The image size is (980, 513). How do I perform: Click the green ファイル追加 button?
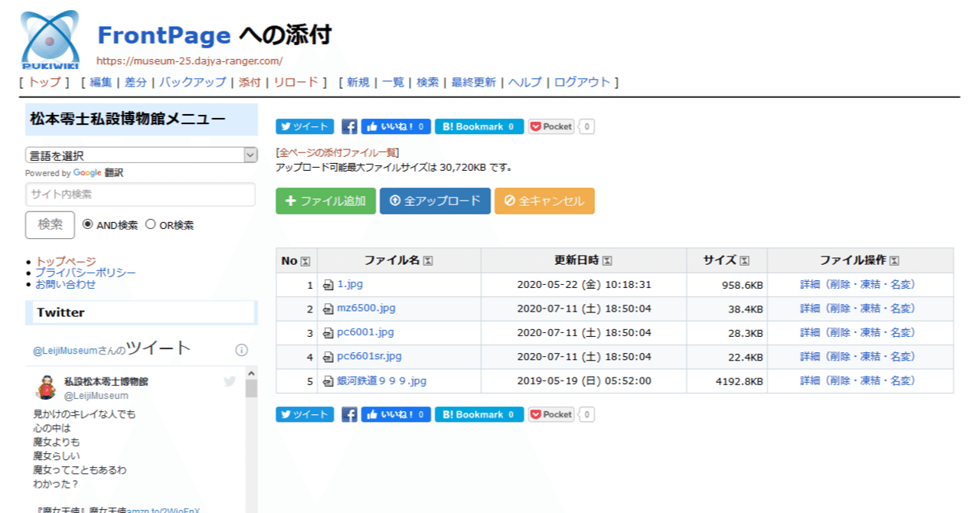coord(325,201)
